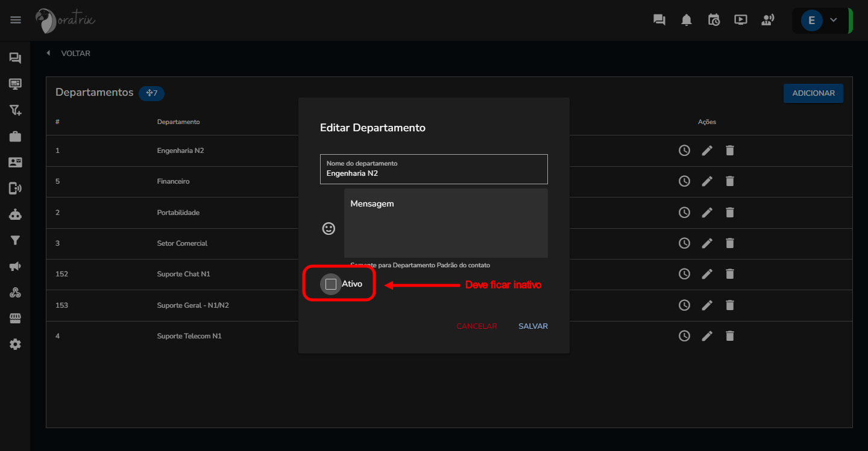Open schedule clock icon for Setor Comercial
This screenshot has height=451, width=868.
tap(684, 243)
